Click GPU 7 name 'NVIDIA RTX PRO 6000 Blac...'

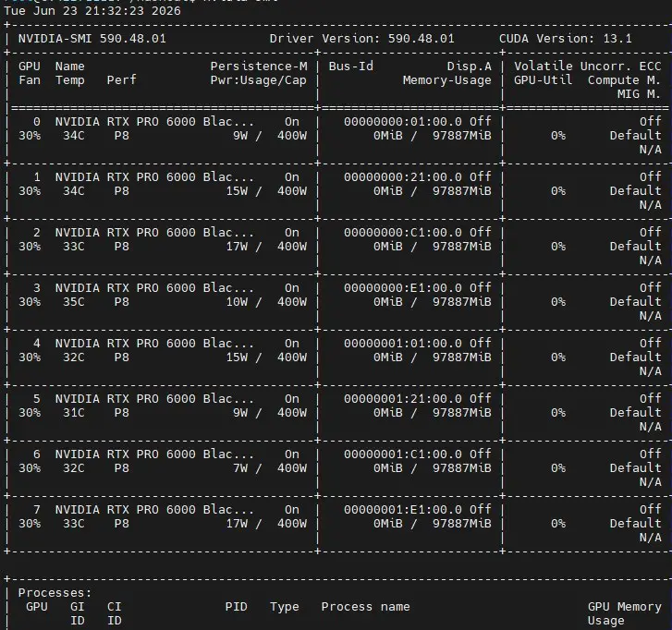[x=154, y=510]
